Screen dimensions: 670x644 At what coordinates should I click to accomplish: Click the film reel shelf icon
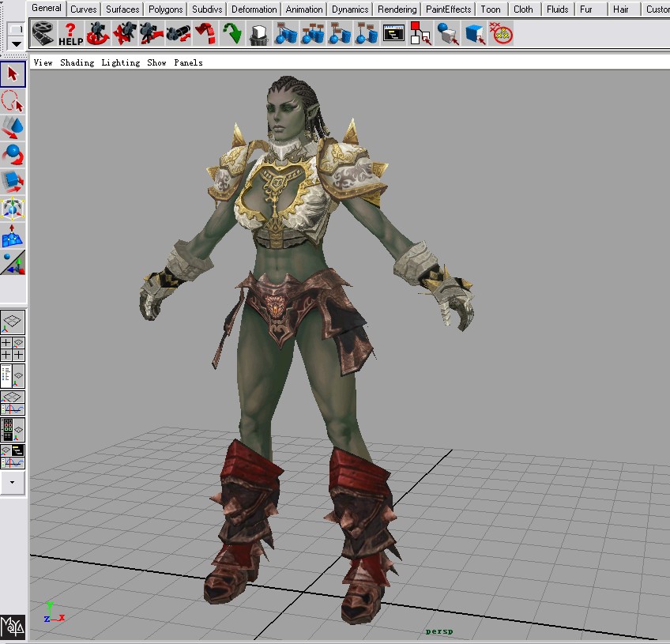[44, 33]
